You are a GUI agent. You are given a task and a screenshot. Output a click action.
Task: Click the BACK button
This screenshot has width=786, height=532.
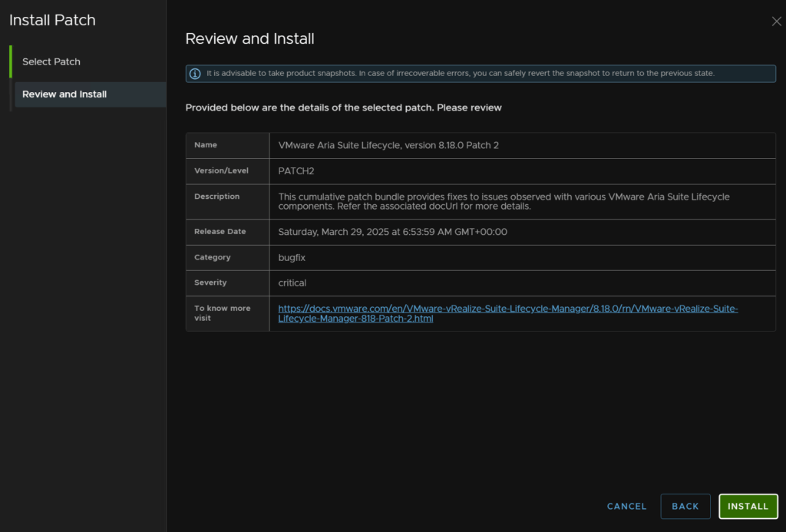coord(685,506)
